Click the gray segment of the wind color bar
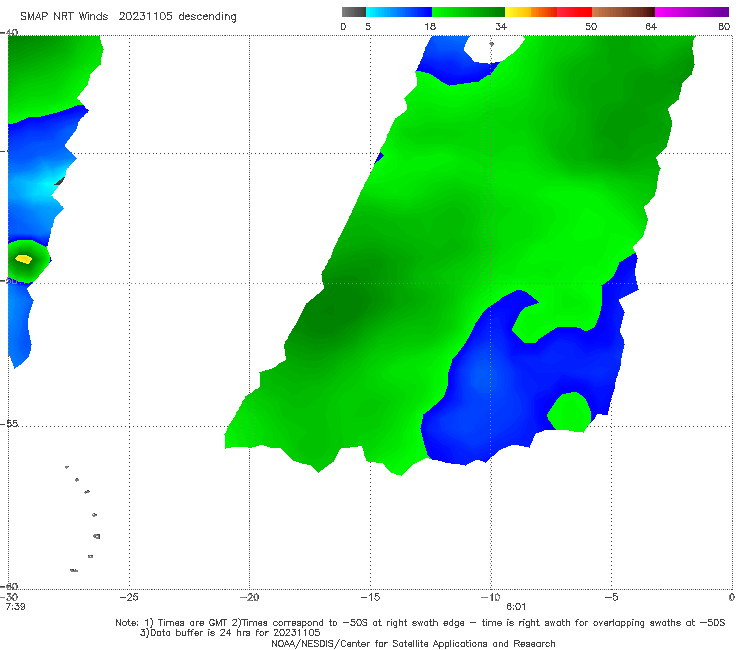 pos(354,12)
